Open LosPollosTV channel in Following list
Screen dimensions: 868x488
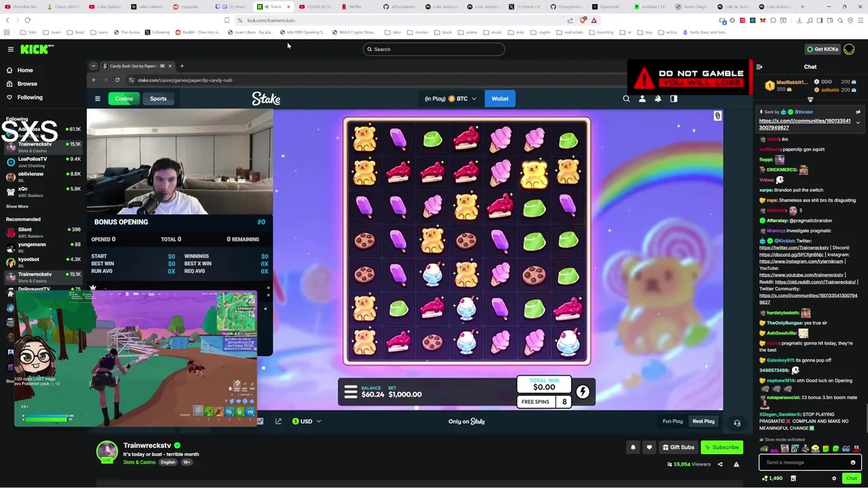(x=42, y=161)
